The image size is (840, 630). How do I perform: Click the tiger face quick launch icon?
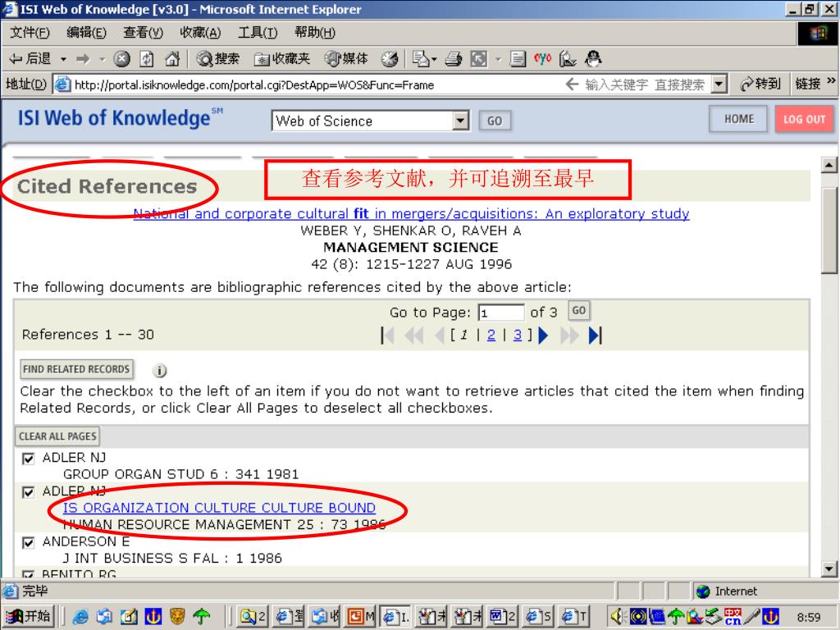[177, 617]
